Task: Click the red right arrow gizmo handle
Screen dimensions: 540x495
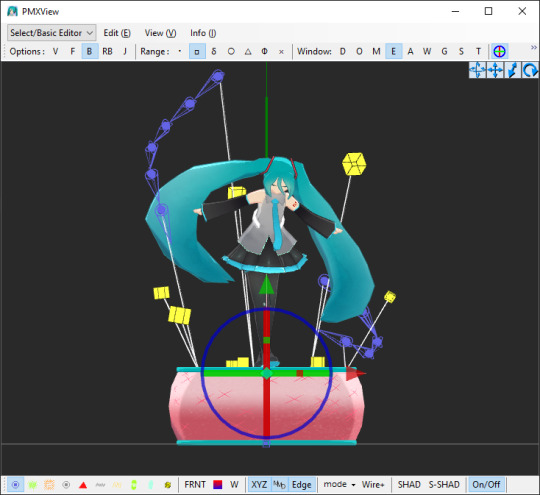Action: [x=356, y=373]
